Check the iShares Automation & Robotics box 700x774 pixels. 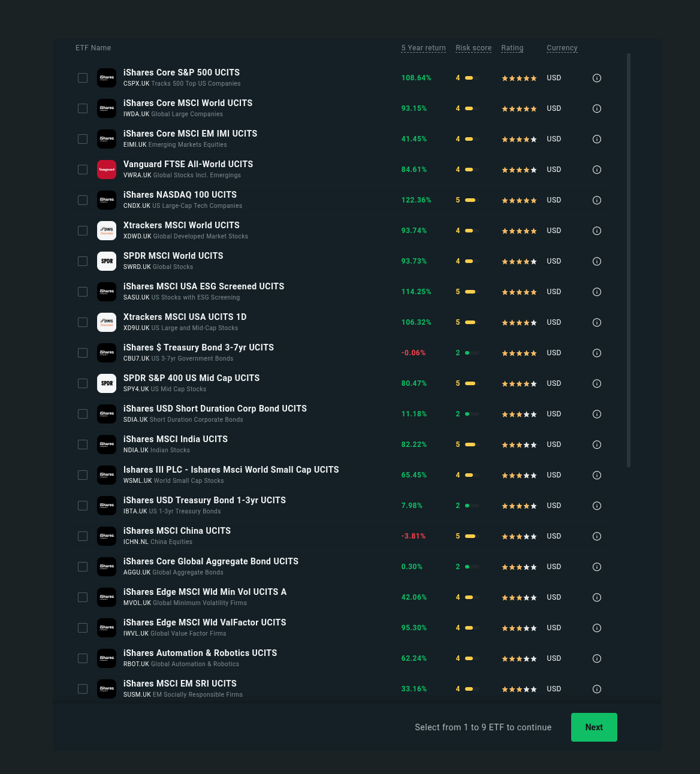(x=83, y=658)
